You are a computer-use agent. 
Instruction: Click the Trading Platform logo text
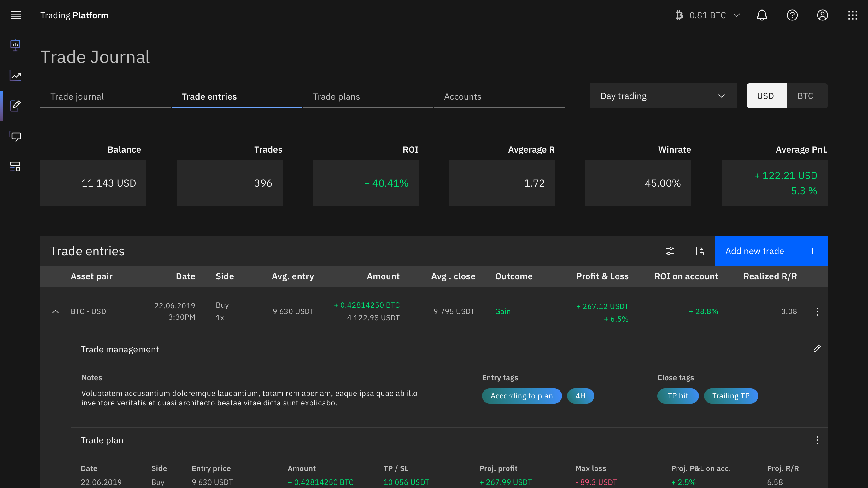[74, 15]
